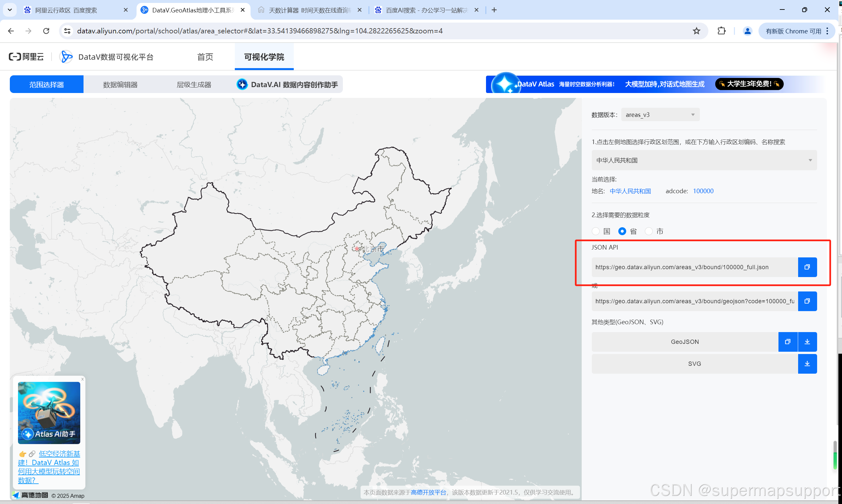Image resolution: width=842 pixels, height=504 pixels.
Task: Bookmark this page with star icon
Action: coord(696,31)
